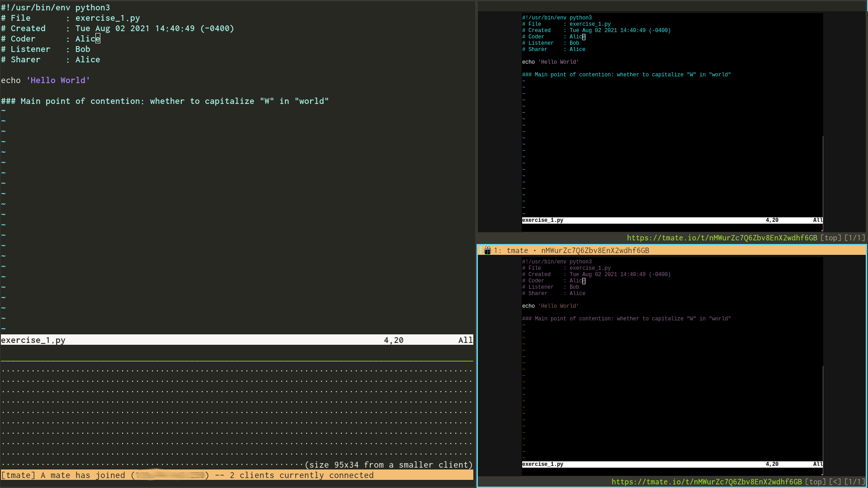Click the session ID nMWurZc7Q6Zbv8EnX2wdhf6GB in title bar
Screen dimensions: 868x488
coord(595,250)
